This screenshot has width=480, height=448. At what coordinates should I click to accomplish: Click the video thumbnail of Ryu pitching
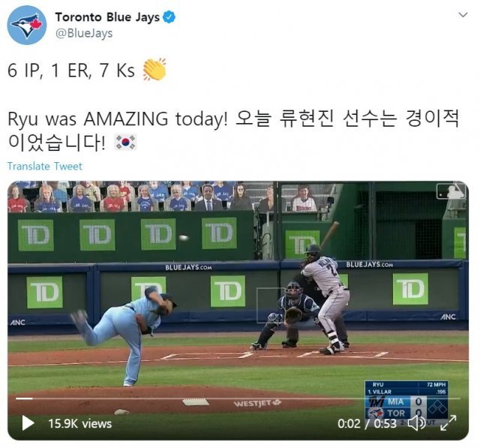[x=238, y=311]
